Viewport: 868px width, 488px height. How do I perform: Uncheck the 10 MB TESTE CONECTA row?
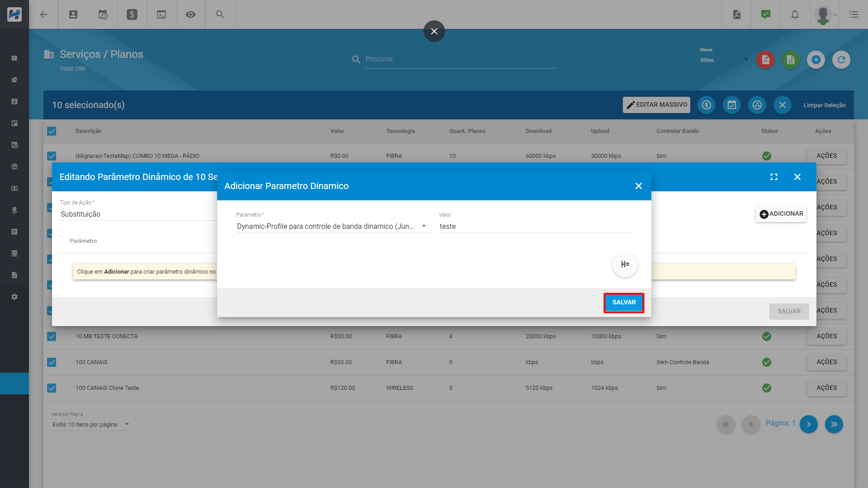pos(52,336)
